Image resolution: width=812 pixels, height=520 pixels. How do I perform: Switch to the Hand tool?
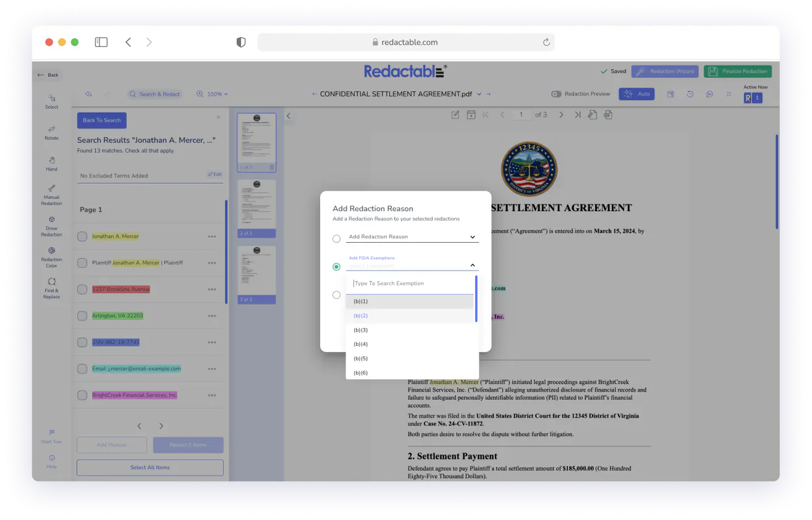pyautogui.click(x=52, y=164)
